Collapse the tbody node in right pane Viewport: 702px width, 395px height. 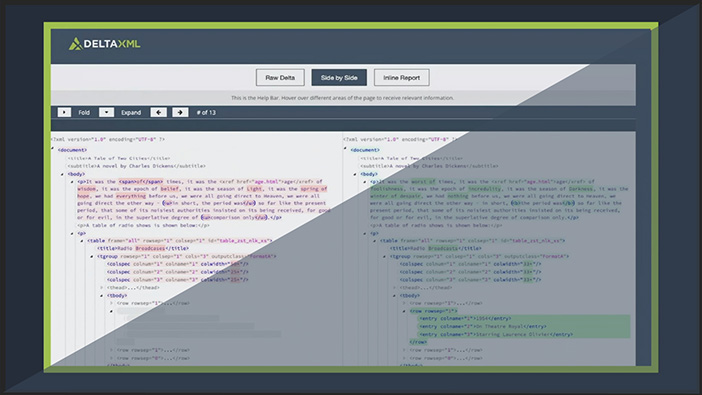coord(394,296)
